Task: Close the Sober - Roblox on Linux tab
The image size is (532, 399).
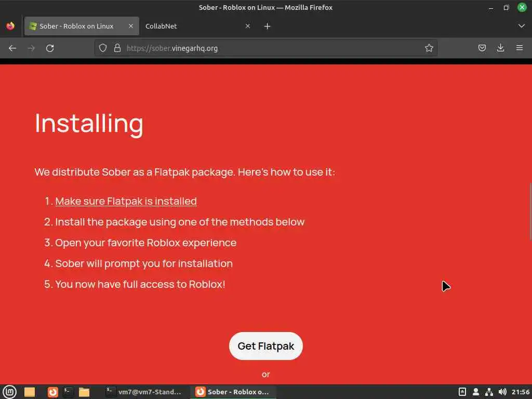Action: click(x=130, y=26)
